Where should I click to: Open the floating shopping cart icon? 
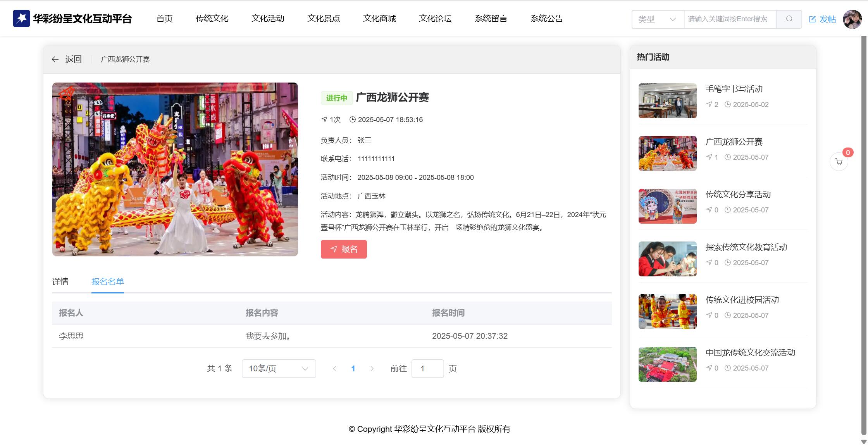coord(839,162)
